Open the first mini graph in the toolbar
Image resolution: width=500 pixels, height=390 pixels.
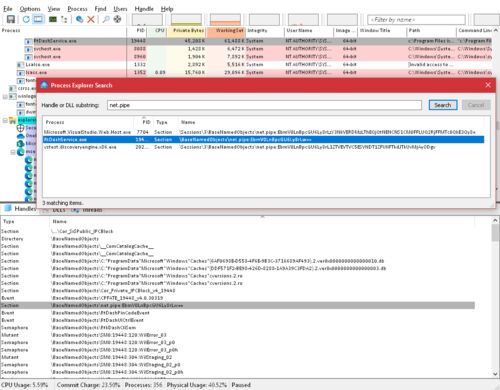pos(147,20)
